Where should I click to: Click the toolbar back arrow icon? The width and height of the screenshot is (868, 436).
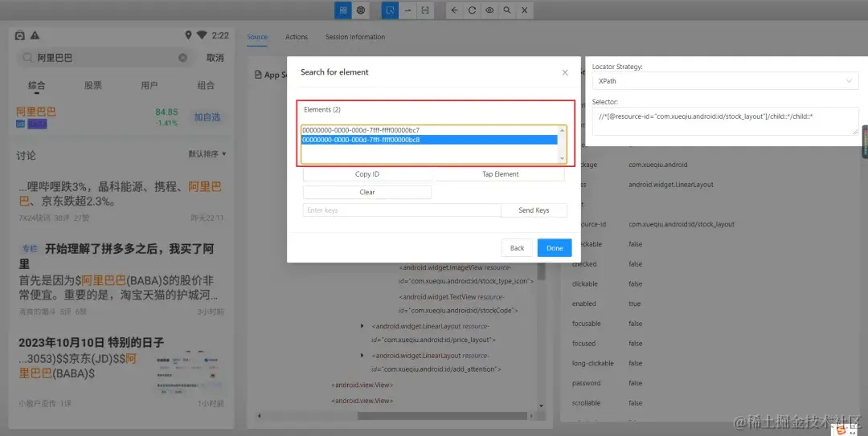tap(454, 10)
